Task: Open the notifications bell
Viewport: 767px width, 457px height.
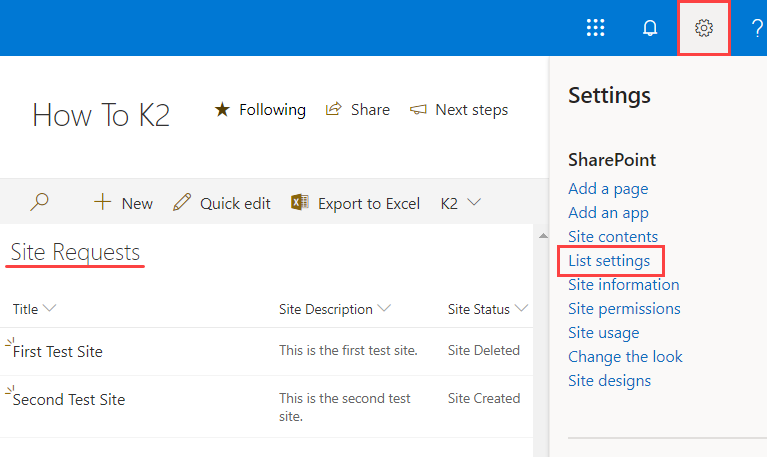Action: (650, 28)
